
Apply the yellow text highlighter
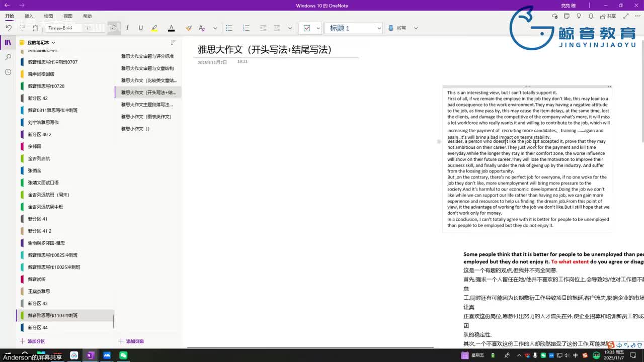(x=154, y=28)
